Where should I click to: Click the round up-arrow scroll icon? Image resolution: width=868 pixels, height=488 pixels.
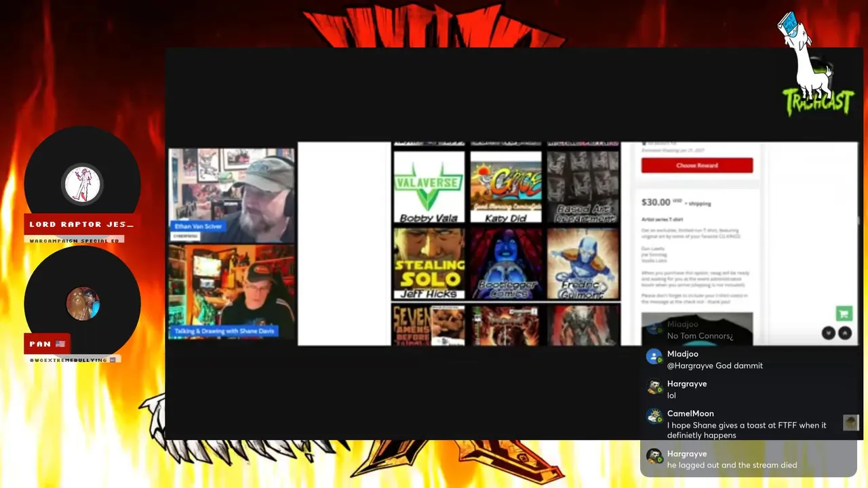point(844,333)
